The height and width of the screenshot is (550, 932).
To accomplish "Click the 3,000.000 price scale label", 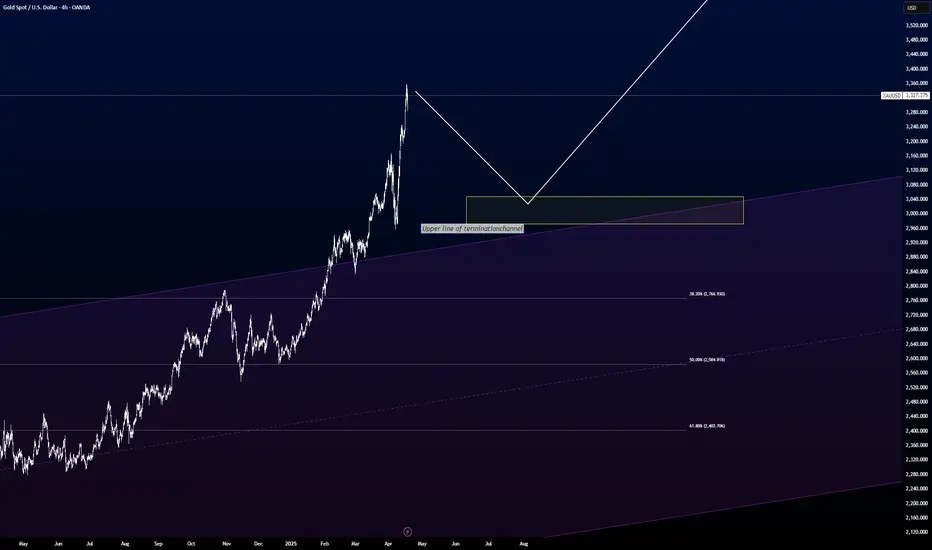I will (x=917, y=213).
